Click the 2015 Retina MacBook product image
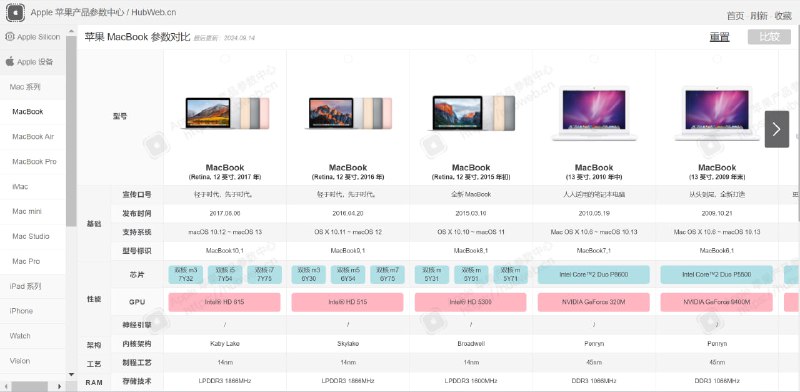 click(471, 113)
